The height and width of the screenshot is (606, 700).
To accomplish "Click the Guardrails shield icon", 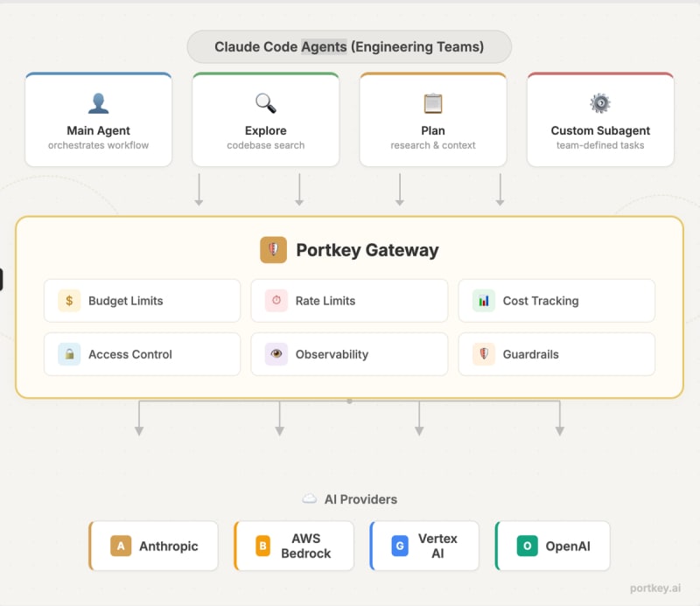I will coord(484,354).
